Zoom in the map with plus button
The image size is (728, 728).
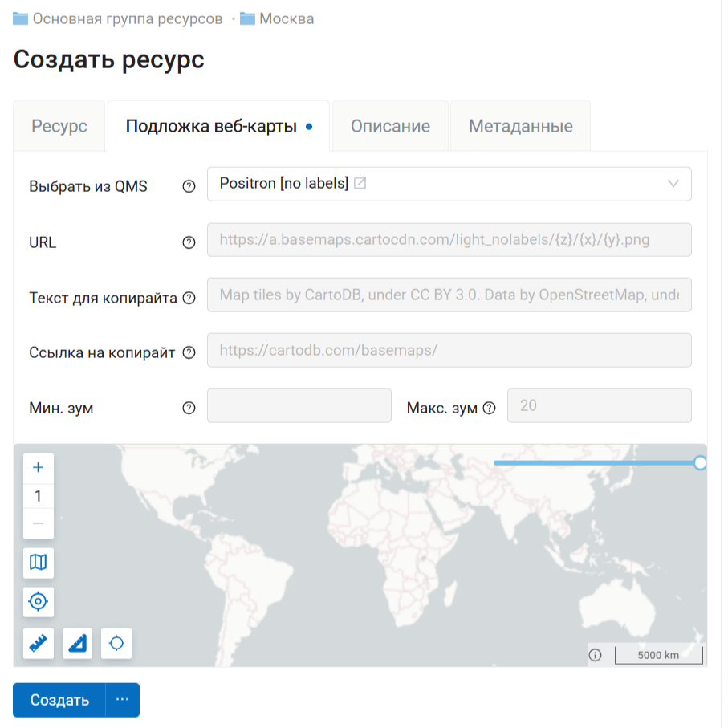click(38, 468)
